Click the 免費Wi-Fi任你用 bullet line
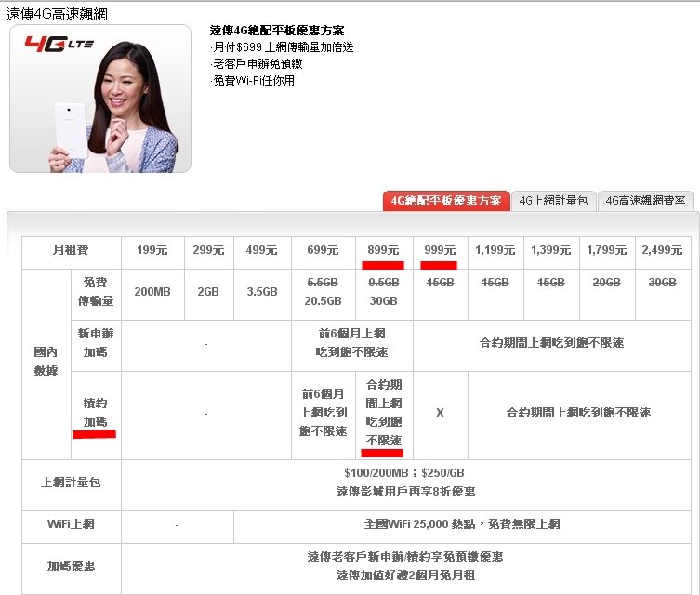The height and width of the screenshot is (595, 700). [x=253, y=81]
